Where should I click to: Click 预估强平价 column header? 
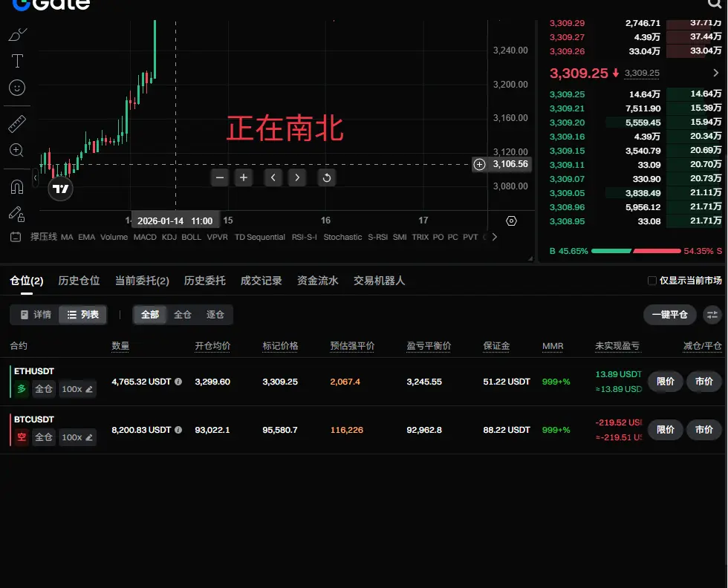(x=352, y=346)
